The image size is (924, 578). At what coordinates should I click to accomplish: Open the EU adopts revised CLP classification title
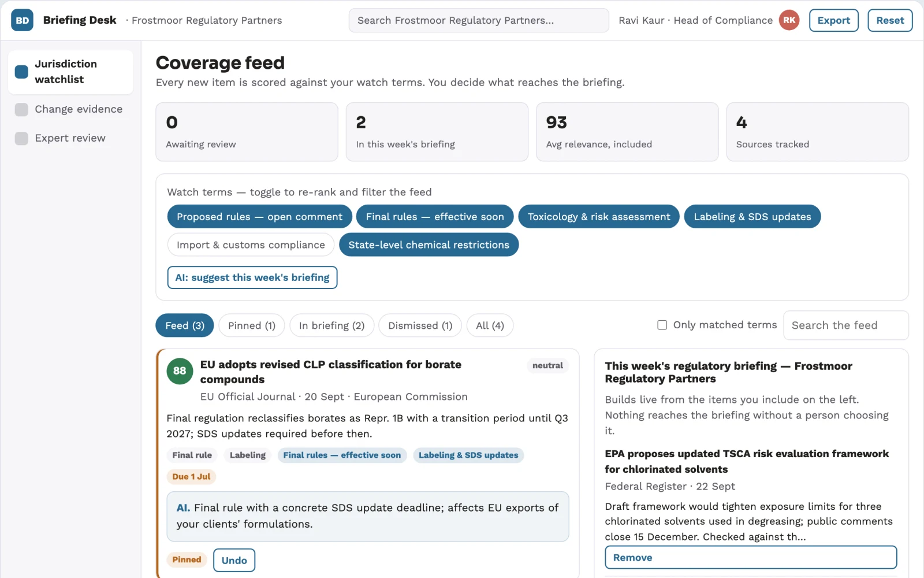[x=331, y=372]
